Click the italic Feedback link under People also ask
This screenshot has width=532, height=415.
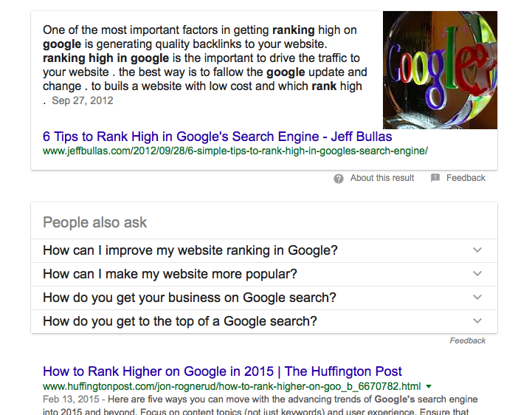click(x=468, y=340)
